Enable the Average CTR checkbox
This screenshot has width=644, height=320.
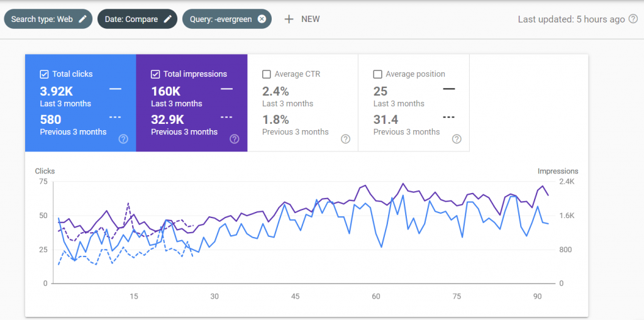[x=267, y=74]
